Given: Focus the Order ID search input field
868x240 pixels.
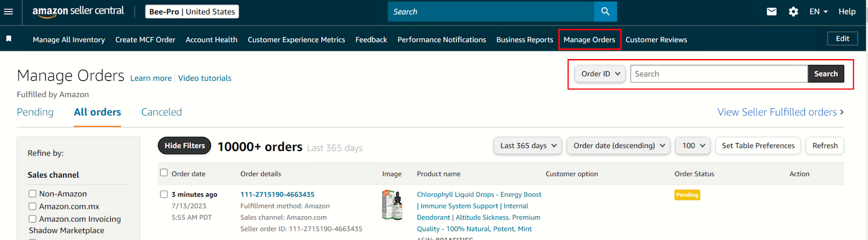Looking at the screenshot, I should tap(719, 74).
